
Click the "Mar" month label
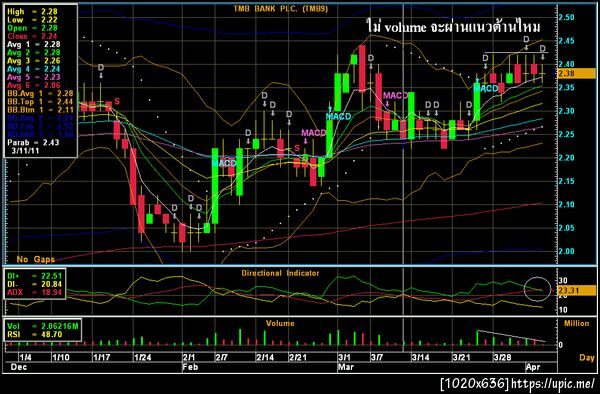coord(346,367)
